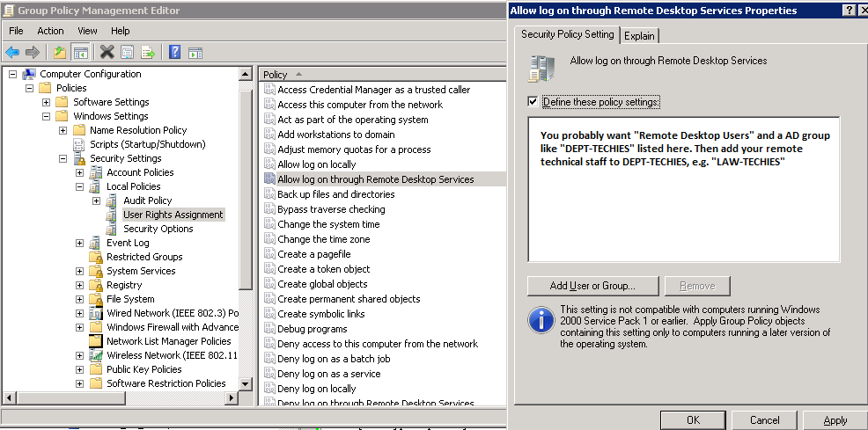Click the Up One Level folder icon
The width and height of the screenshot is (868, 430).
tap(59, 52)
